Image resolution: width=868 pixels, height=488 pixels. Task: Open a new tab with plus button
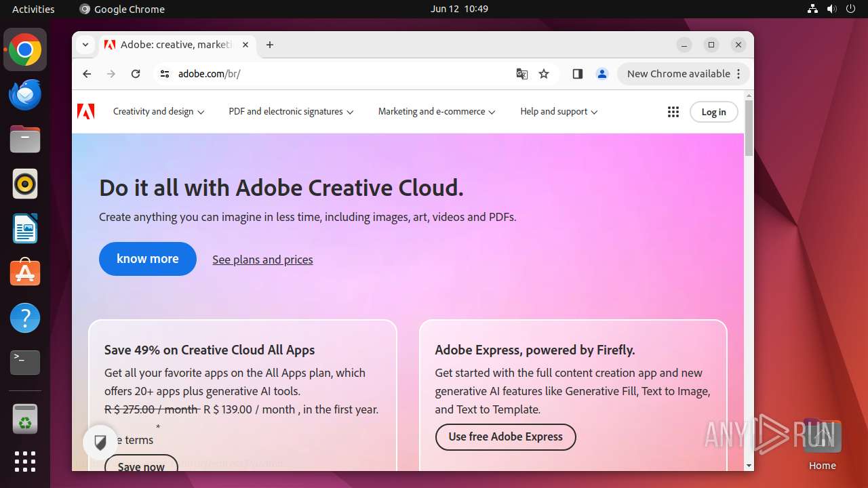pyautogui.click(x=270, y=45)
